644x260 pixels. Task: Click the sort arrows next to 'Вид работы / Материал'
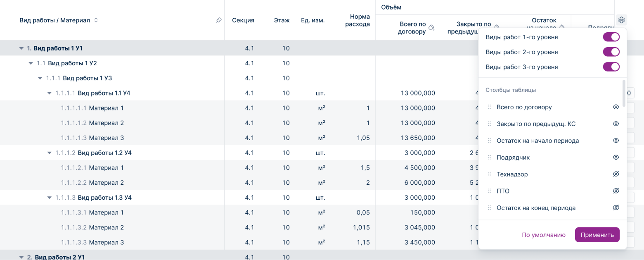[x=96, y=20]
